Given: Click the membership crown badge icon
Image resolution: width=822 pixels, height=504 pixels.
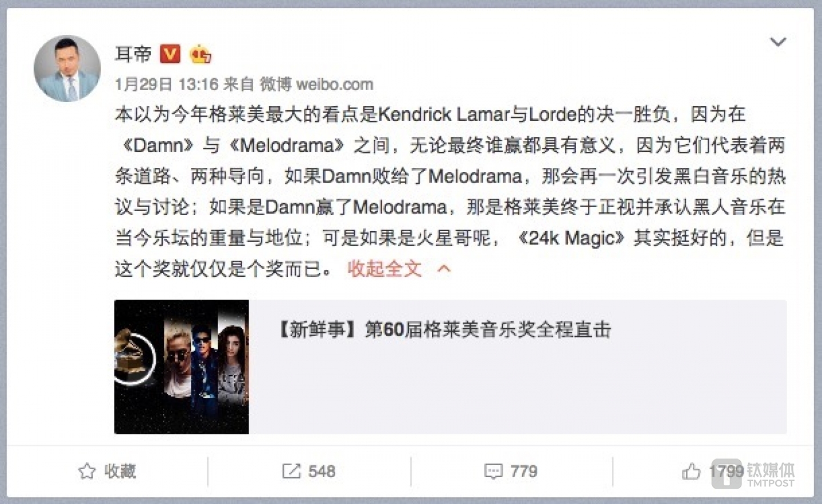Looking at the screenshot, I should 200,54.
